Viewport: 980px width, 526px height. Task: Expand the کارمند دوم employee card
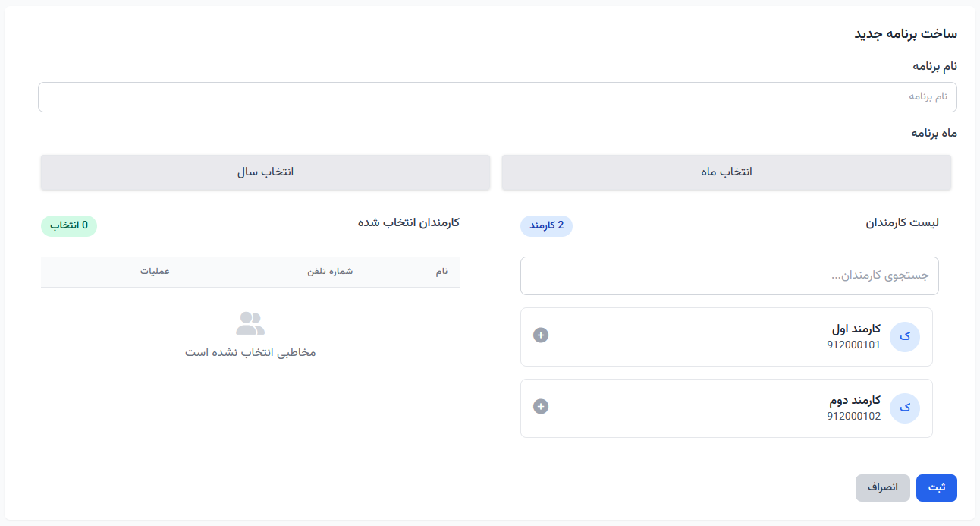[x=726, y=408]
